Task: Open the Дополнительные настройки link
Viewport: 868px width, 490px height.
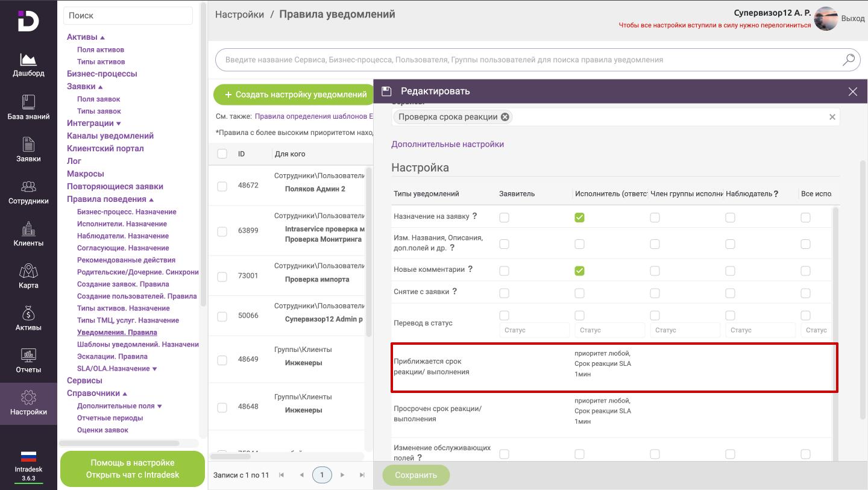Action: (x=447, y=144)
